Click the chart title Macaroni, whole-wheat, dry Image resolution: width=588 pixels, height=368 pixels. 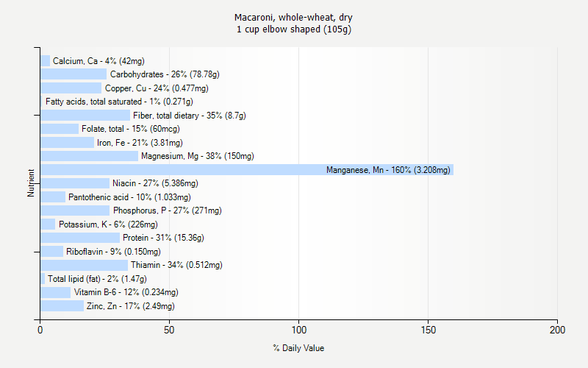pos(293,17)
